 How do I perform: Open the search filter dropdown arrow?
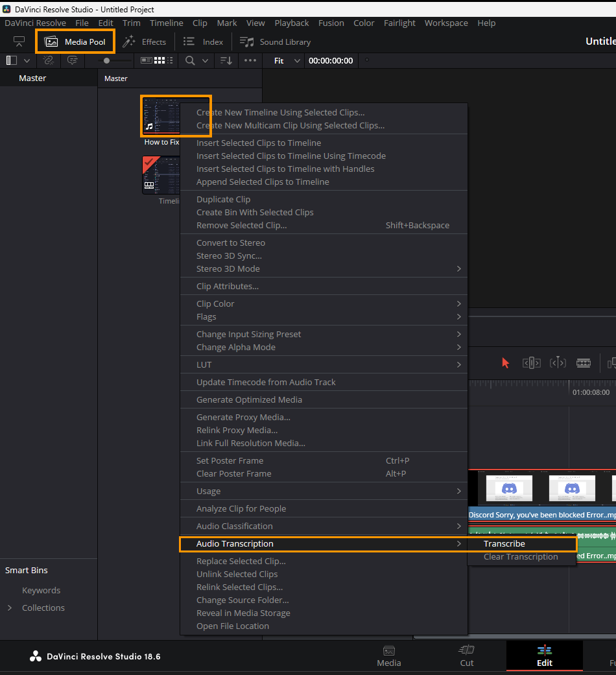click(x=206, y=61)
